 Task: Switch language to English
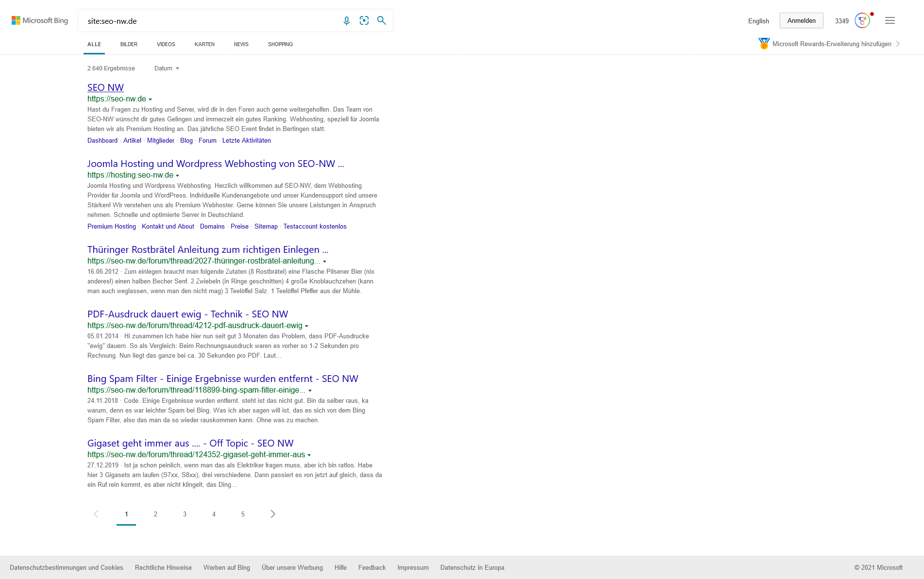coord(758,21)
